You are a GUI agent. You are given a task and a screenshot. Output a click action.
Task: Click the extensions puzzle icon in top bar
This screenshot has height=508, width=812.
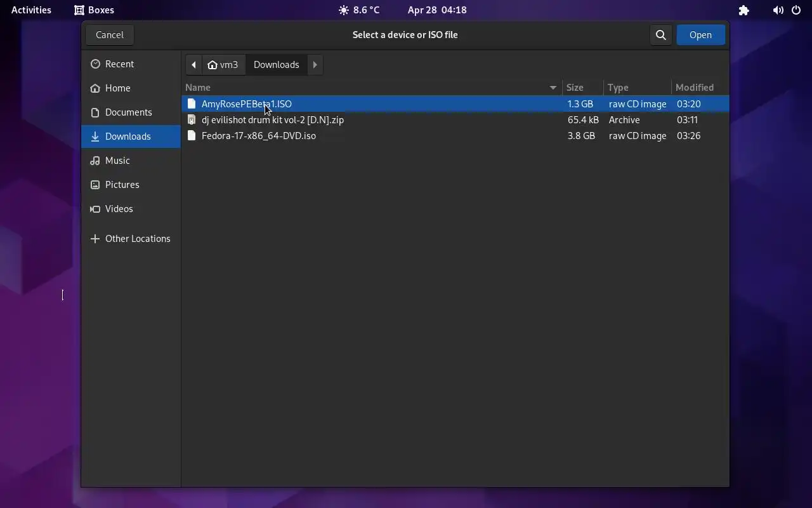[x=744, y=10]
